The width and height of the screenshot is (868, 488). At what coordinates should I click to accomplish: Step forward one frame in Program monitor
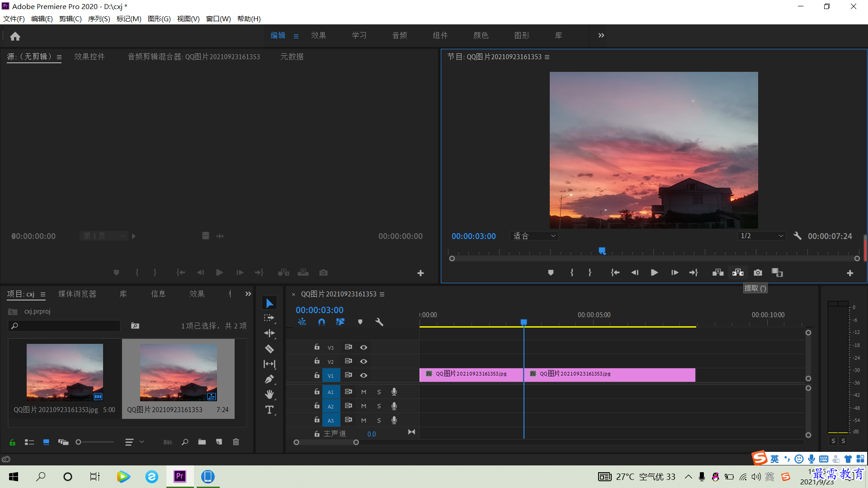coord(675,272)
